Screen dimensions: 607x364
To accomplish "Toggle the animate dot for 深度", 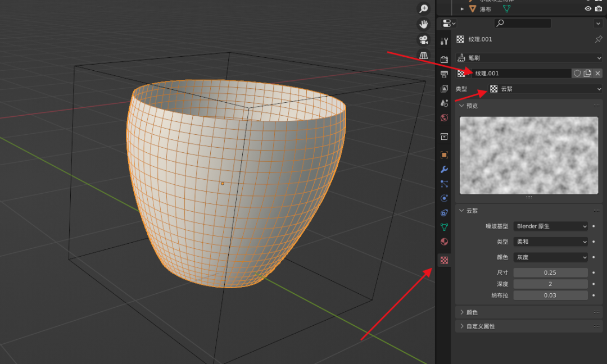I will [594, 284].
